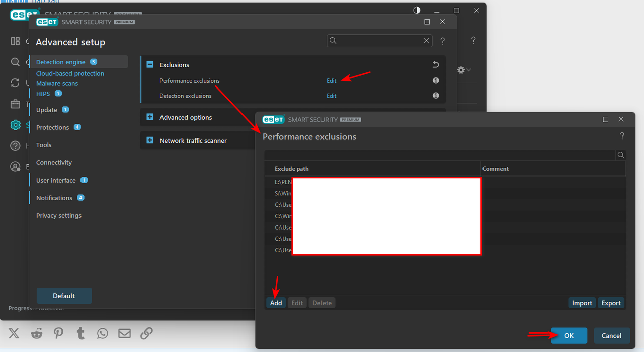
Task: Show info for Detection exclusions
Action: click(x=436, y=96)
